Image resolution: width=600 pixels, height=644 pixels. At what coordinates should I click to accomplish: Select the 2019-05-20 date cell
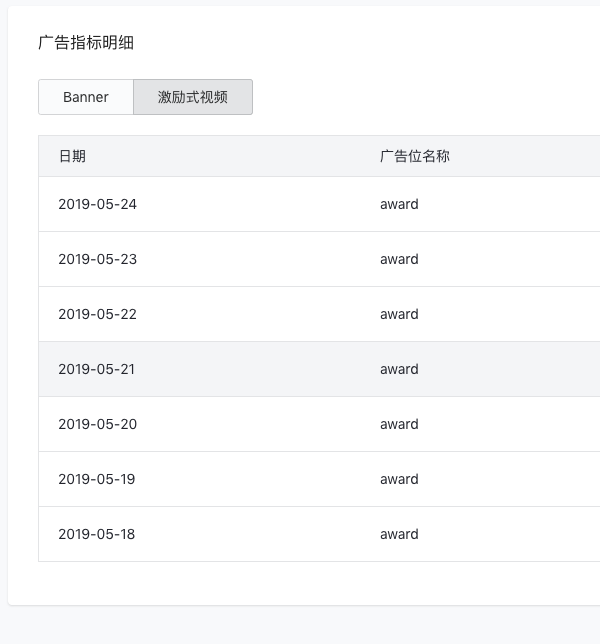point(97,424)
